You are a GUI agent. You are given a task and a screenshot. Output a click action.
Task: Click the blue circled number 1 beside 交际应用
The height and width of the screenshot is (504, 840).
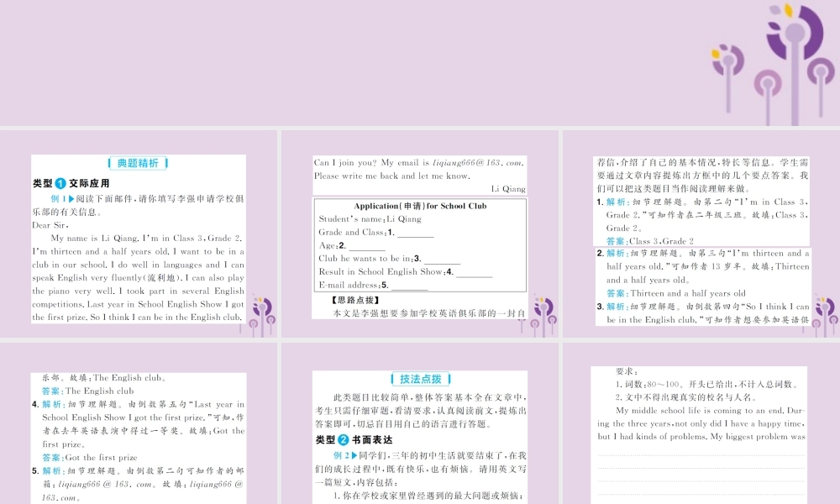(60, 184)
